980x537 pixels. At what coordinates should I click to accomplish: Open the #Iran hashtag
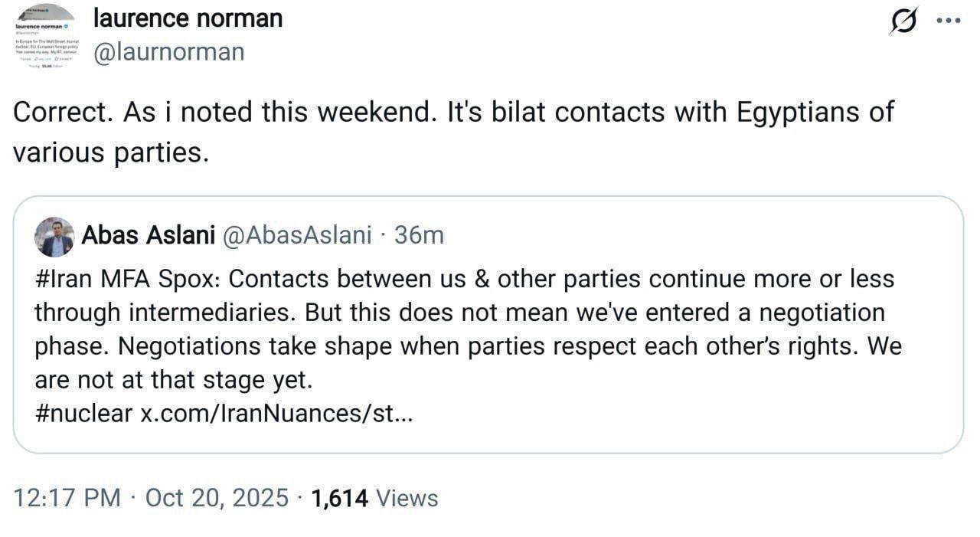(x=64, y=279)
